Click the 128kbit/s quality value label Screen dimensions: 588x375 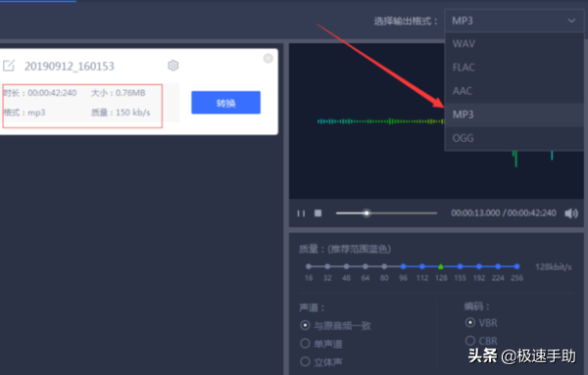[x=554, y=266]
